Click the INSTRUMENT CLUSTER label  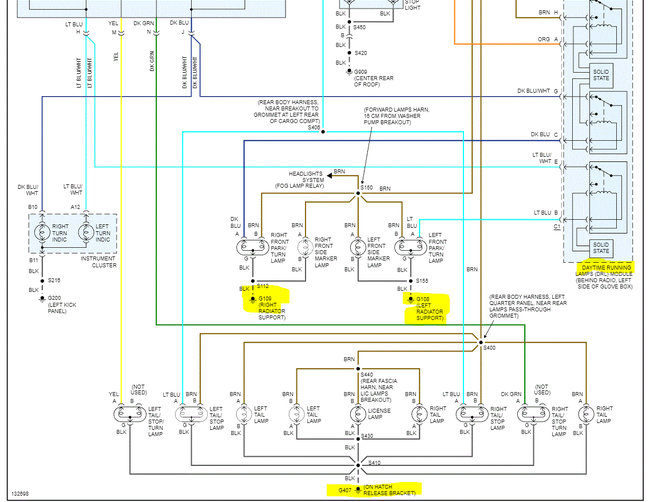coord(99,262)
